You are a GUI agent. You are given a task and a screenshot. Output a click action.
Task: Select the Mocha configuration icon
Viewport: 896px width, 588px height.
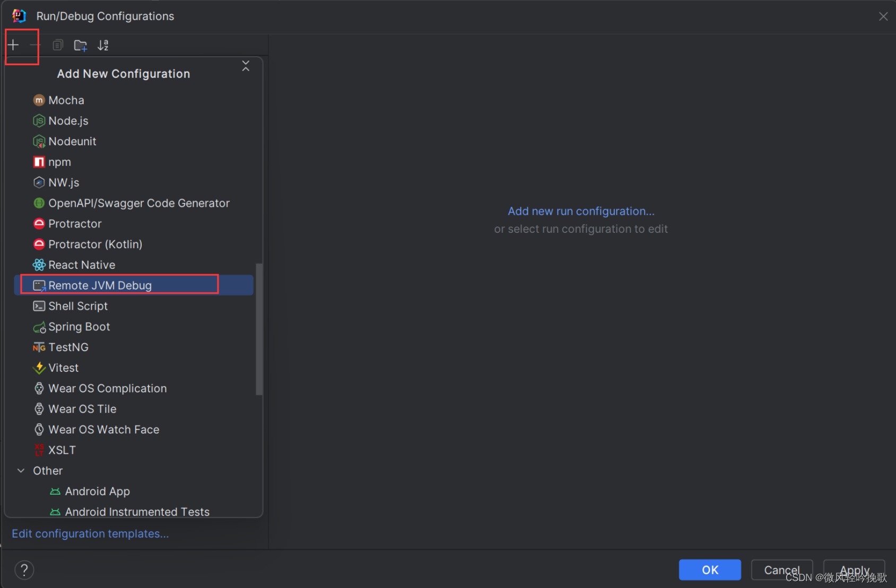39,100
